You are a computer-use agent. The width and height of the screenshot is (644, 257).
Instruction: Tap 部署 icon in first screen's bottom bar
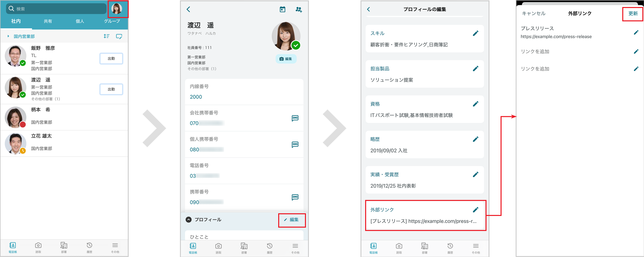tap(64, 248)
